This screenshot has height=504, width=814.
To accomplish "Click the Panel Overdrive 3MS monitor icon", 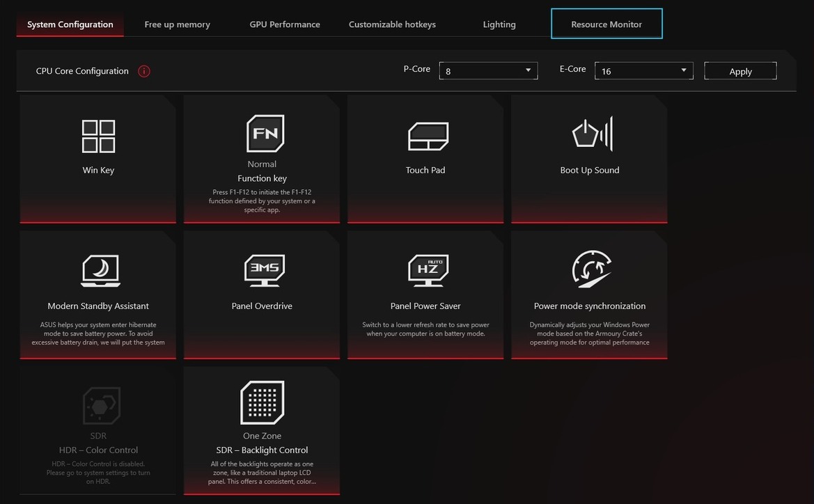I will click(265, 270).
